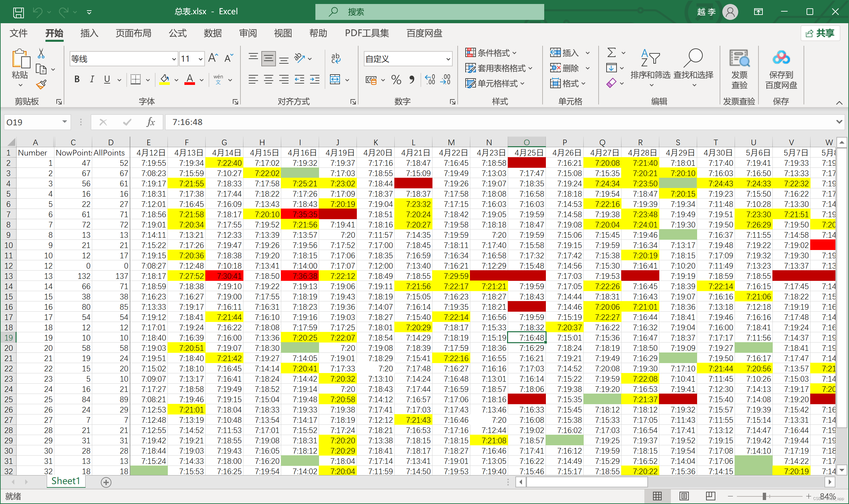Open the number format 自定义 dropdown
Screen dimensions: 849x504
(x=448, y=59)
